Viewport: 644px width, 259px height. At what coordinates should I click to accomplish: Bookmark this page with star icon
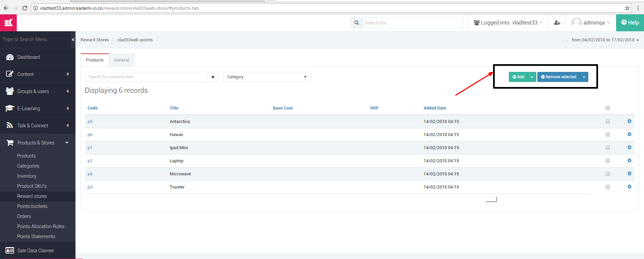click(x=627, y=8)
